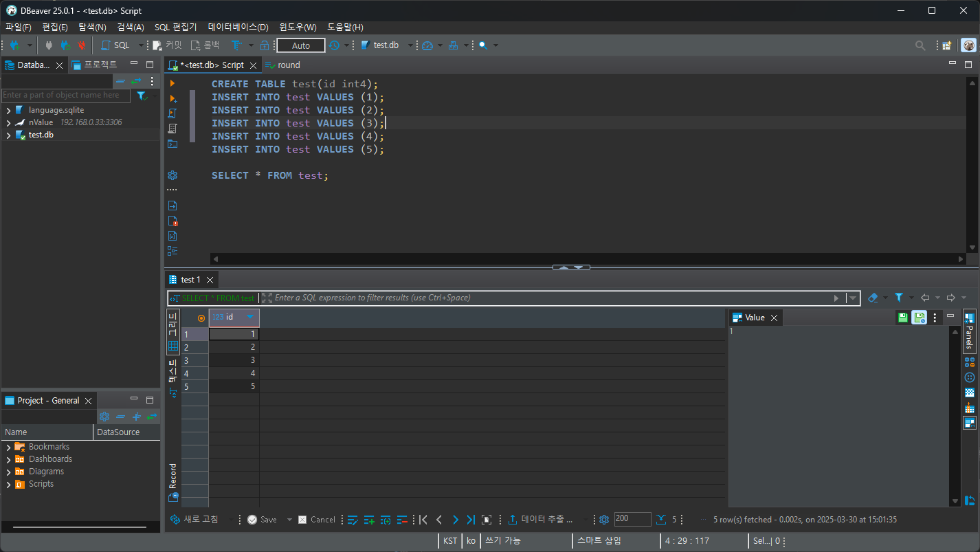This screenshot has height=552, width=980.
Task: Toggle Record mode in results panel
Action: pos(172,481)
